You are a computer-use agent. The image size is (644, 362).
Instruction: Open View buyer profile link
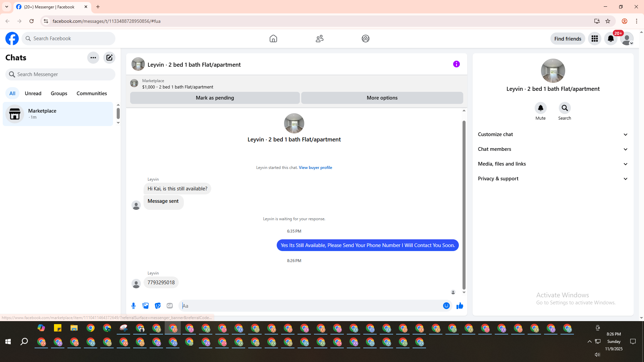(315, 168)
